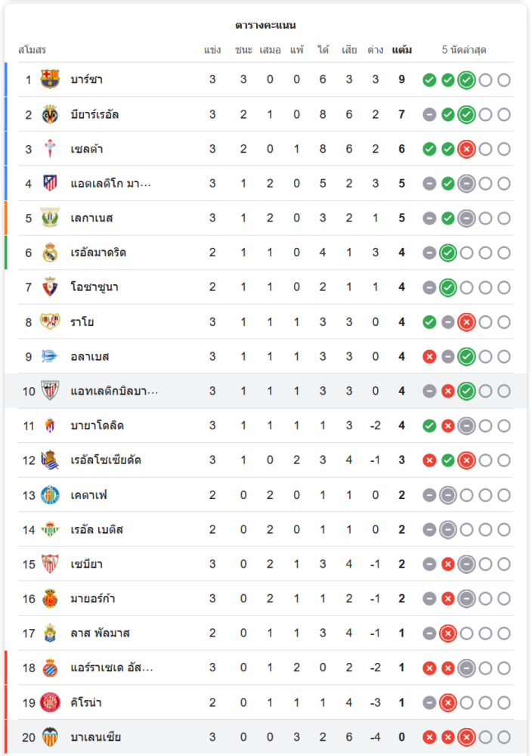This screenshot has height=756, width=532.
Task: Click the Real Betis crest icon
Action: [x=50, y=529]
